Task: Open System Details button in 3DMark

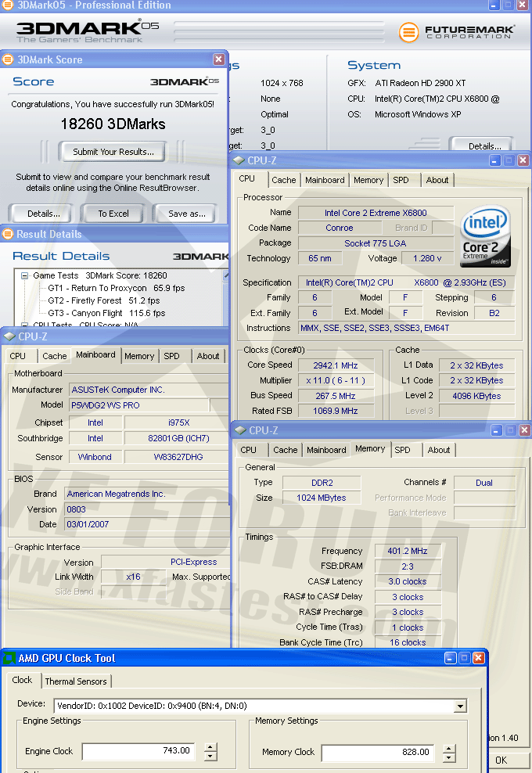Action: click(x=482, y=145)
